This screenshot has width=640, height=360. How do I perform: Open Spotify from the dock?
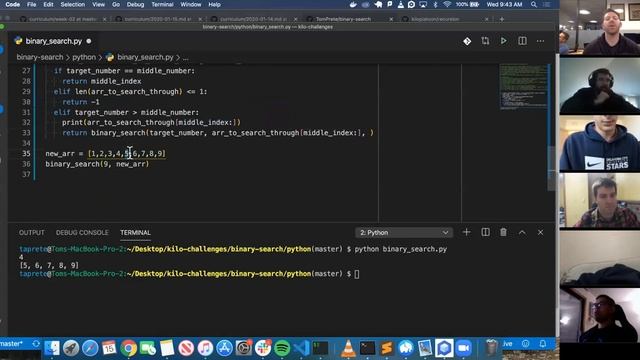click(x=282, y=348)
